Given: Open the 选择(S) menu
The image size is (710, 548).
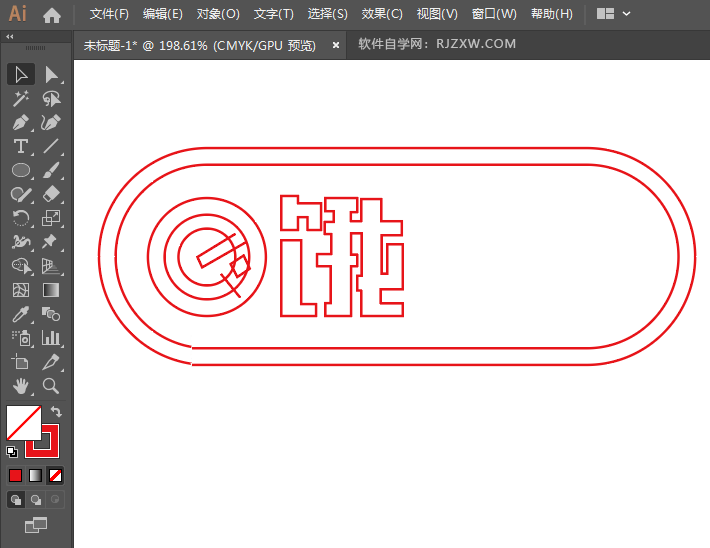Looking at the screenshot, I should coord(327,14).
